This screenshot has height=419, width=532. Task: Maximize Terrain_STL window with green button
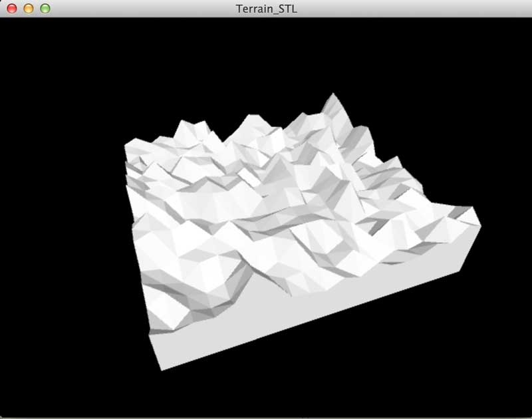tap(45, 9)
